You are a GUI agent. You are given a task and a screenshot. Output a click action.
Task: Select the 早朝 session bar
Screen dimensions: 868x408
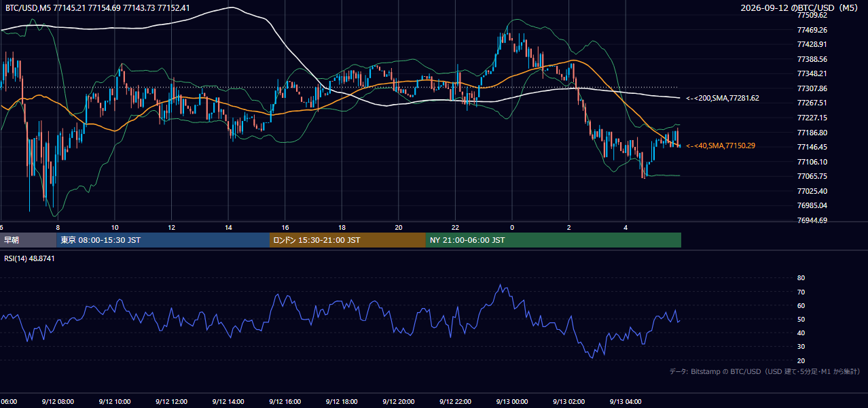tap(29, 240)
